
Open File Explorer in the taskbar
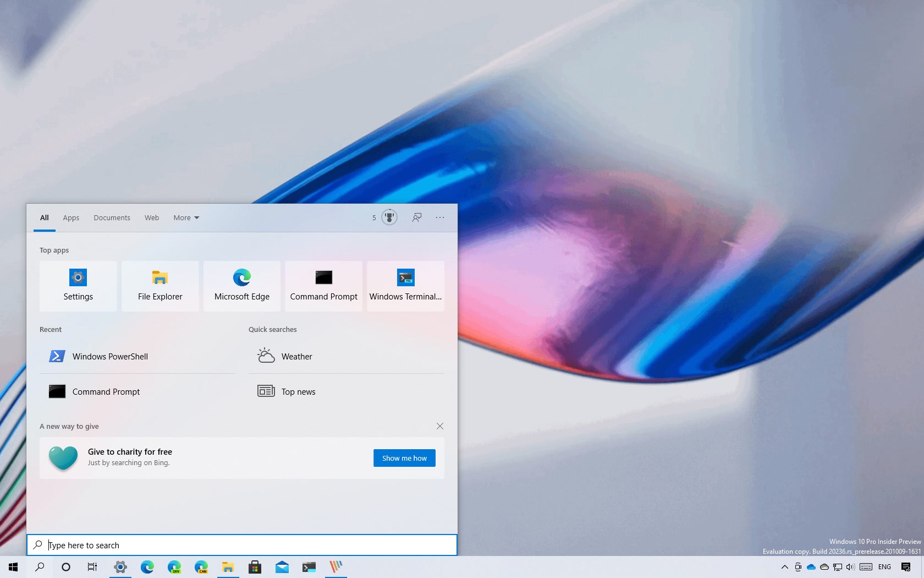228,567
